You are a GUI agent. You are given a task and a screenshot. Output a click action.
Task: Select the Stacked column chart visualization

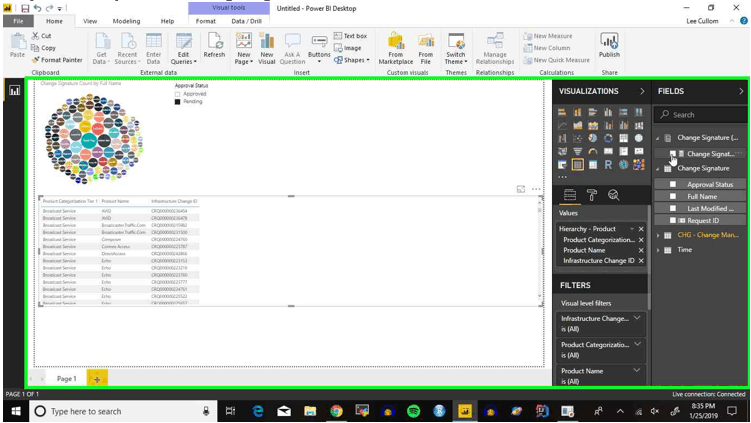(578, 112)
